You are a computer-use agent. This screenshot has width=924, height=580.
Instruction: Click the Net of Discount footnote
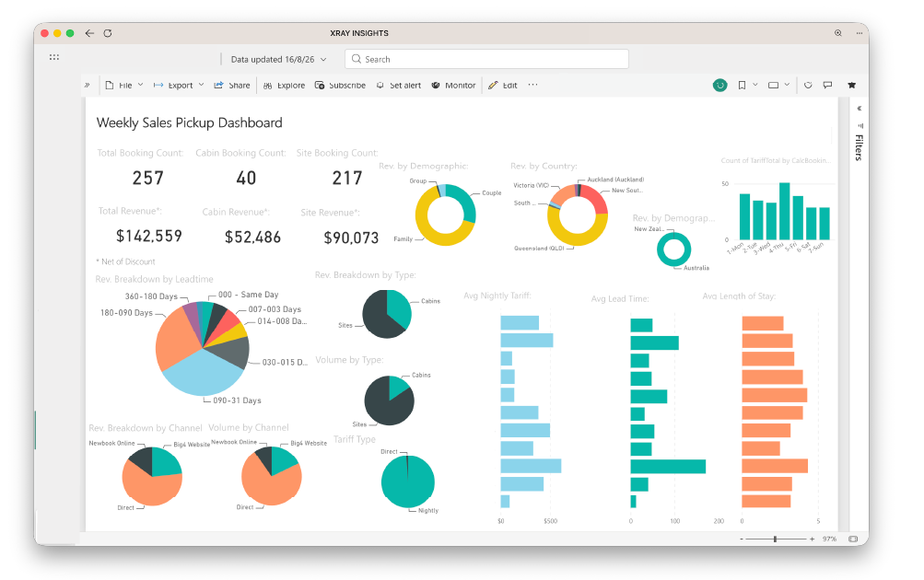(x=125, y=261)
